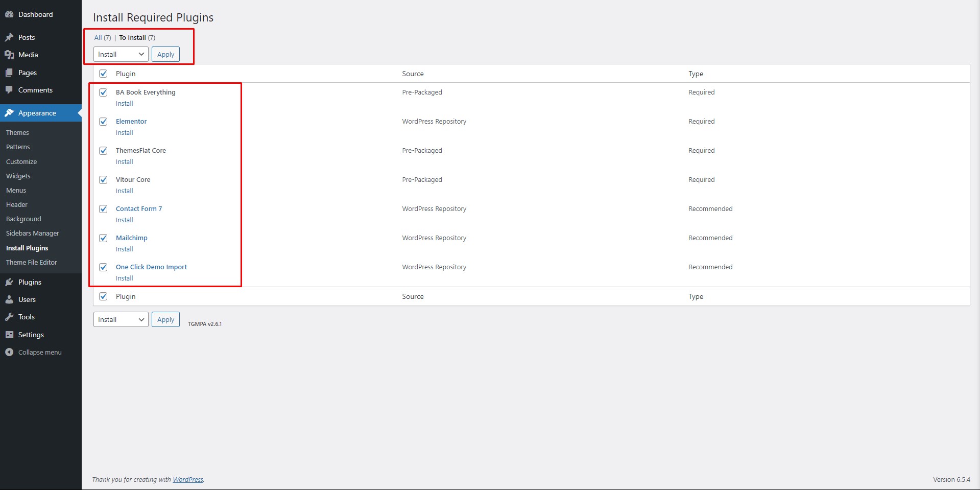Open the Themes submenu item
The image size is (980, 490).
[17, 132]
